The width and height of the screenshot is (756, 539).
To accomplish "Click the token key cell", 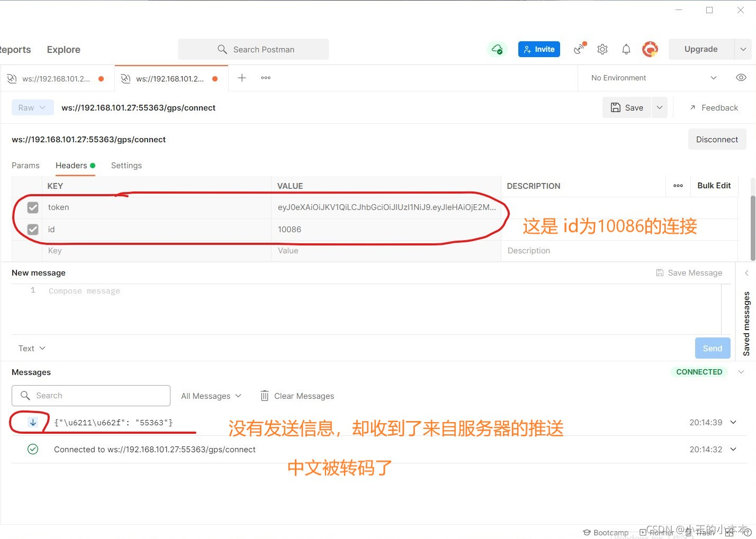I will coord(157,207).
